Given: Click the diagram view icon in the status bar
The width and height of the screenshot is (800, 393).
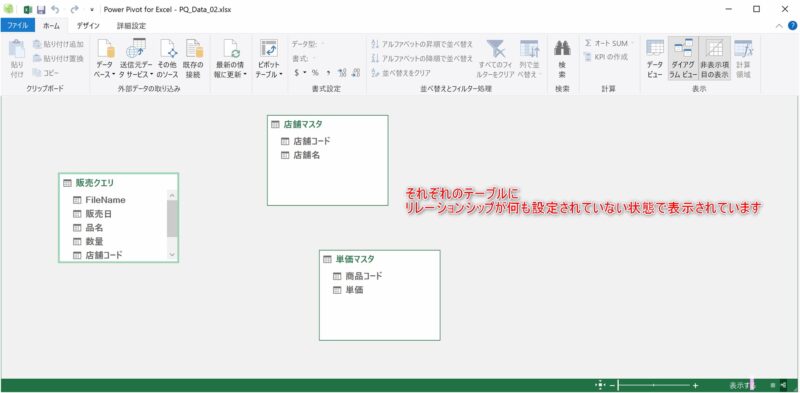Looking at the screenshot, I should (783, 385).
